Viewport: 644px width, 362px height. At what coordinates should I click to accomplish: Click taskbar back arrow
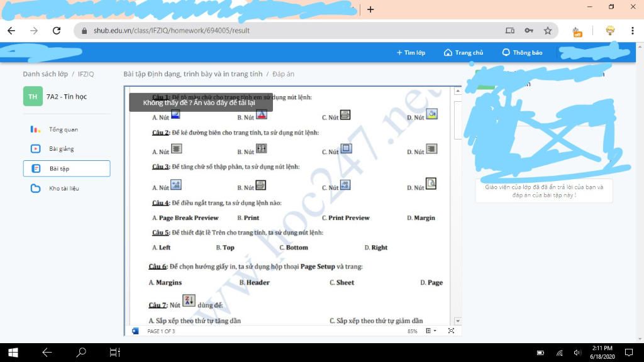(47, 353)
